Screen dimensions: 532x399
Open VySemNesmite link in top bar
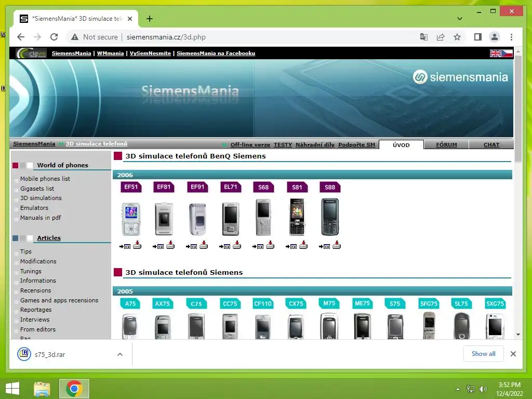pyautogui.click(x=150, y=54)
